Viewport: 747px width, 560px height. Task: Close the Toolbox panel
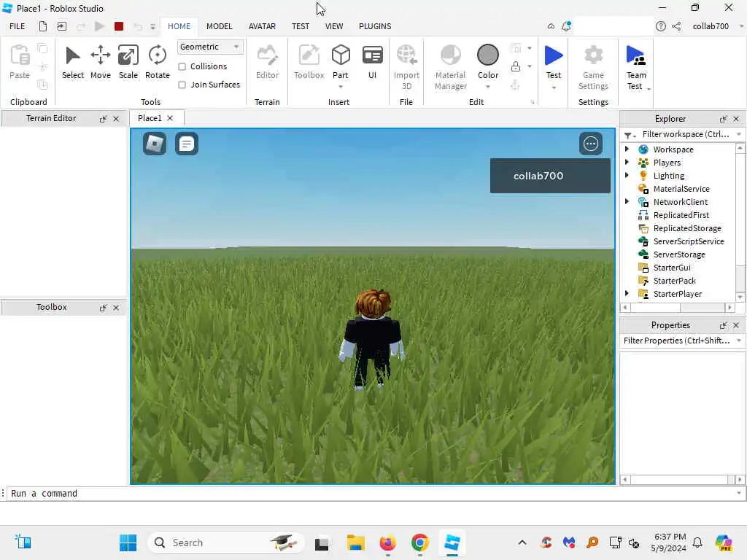(116, 308)
